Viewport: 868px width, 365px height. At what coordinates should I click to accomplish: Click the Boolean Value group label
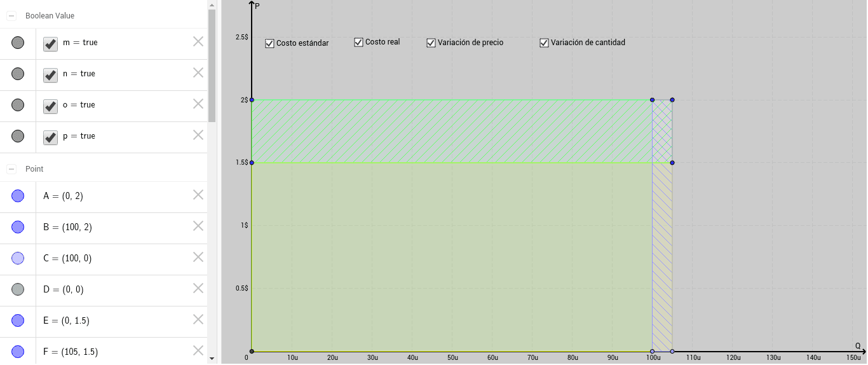[50, 15]
